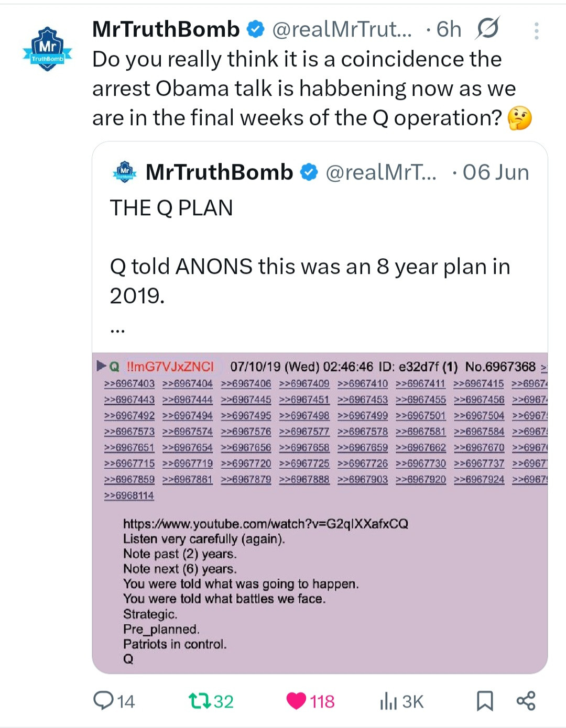View post analytics bar chart icon
Viewport: 566px width, 728px height.
pyautogui.click(x=388, y=701)
